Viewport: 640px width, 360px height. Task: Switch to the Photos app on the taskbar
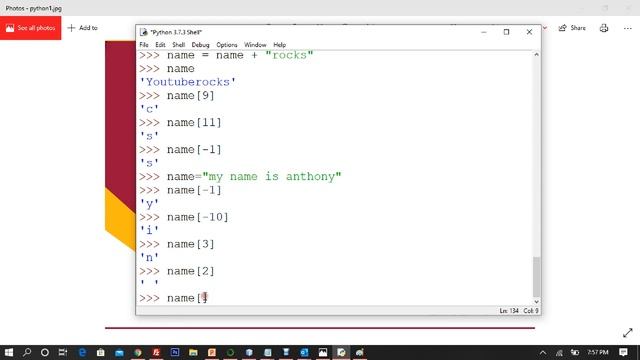[x=323, y=352]
